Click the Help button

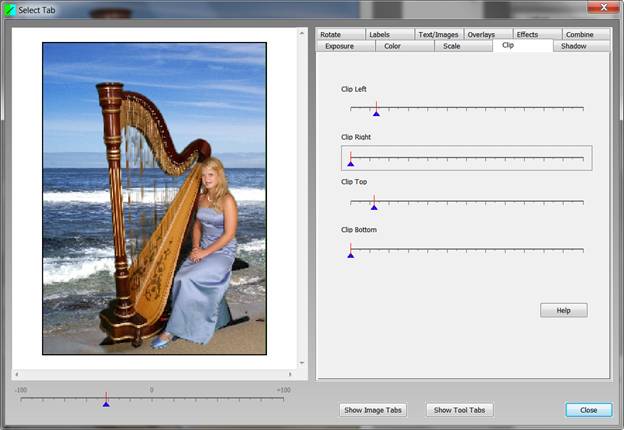(563, 311)
